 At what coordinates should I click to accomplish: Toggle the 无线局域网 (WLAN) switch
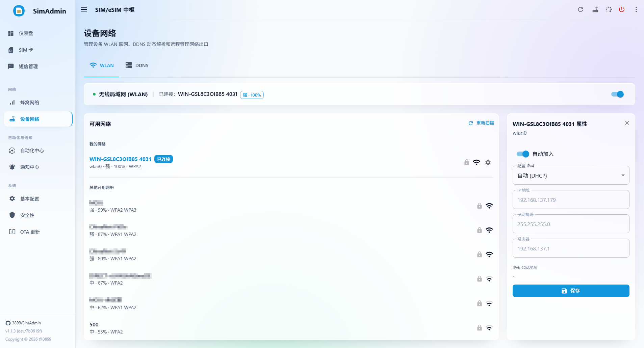pyautogui.click(x=617, y=94)
